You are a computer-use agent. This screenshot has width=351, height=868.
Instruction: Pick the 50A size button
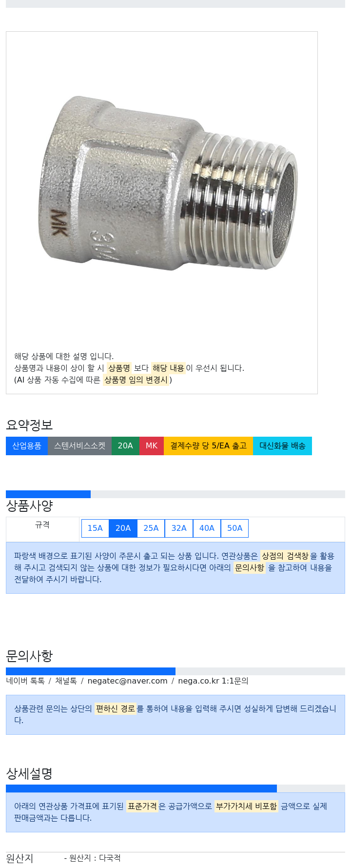pos(234,528)
